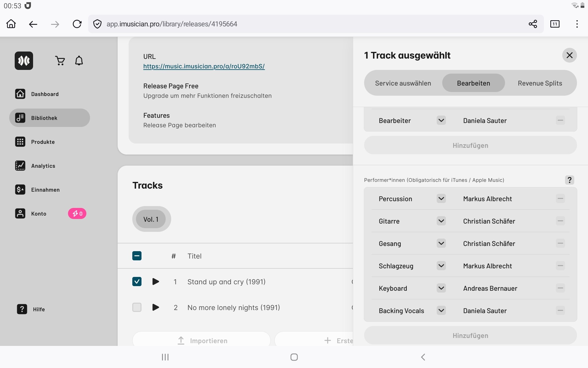Screen dimensions: 588x368
Task: Play track Stand up and cry
Action: pyautogui.click(x=156, y=282)
